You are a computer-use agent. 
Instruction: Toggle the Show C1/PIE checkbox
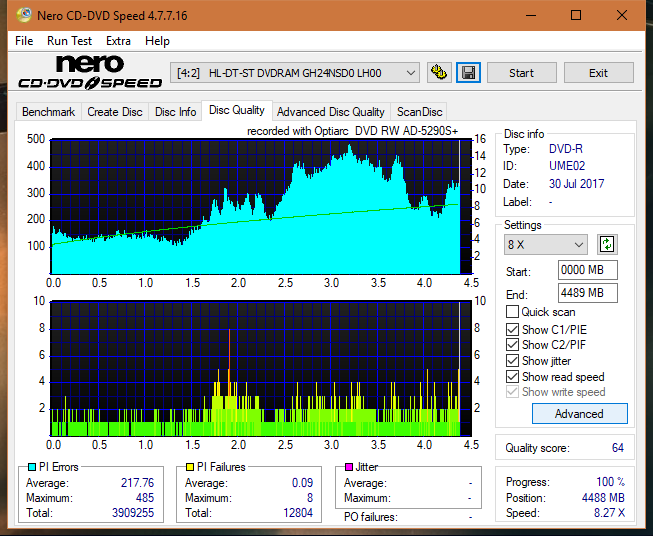(x=512, y=329)
